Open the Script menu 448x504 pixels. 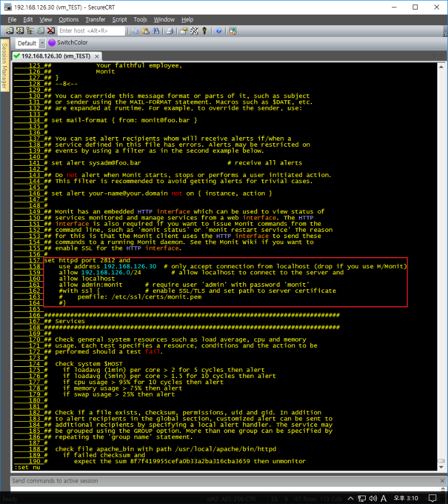[x=119, y=20]
